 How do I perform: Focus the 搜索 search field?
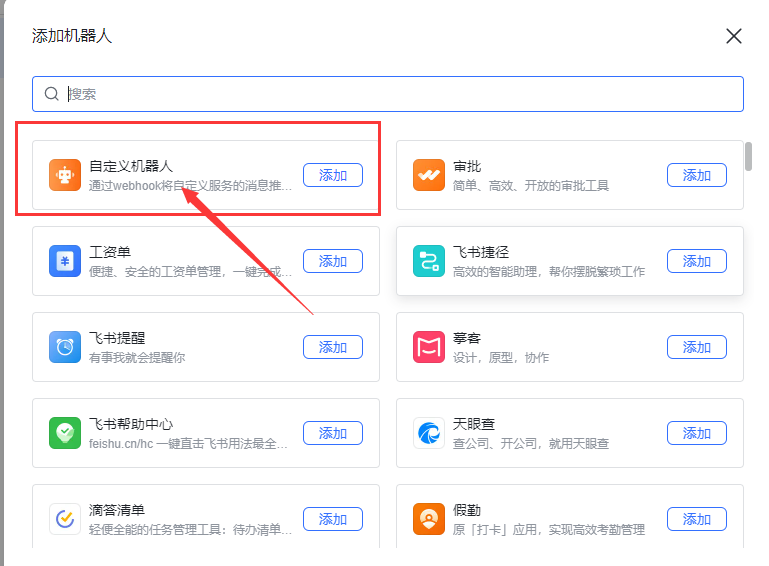(x=388, y=94)
